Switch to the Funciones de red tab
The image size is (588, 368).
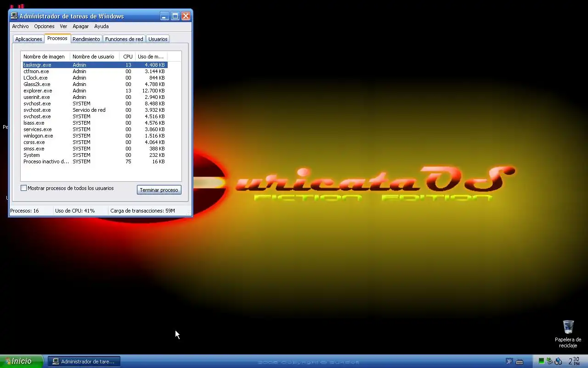click(x=124, y=39)
